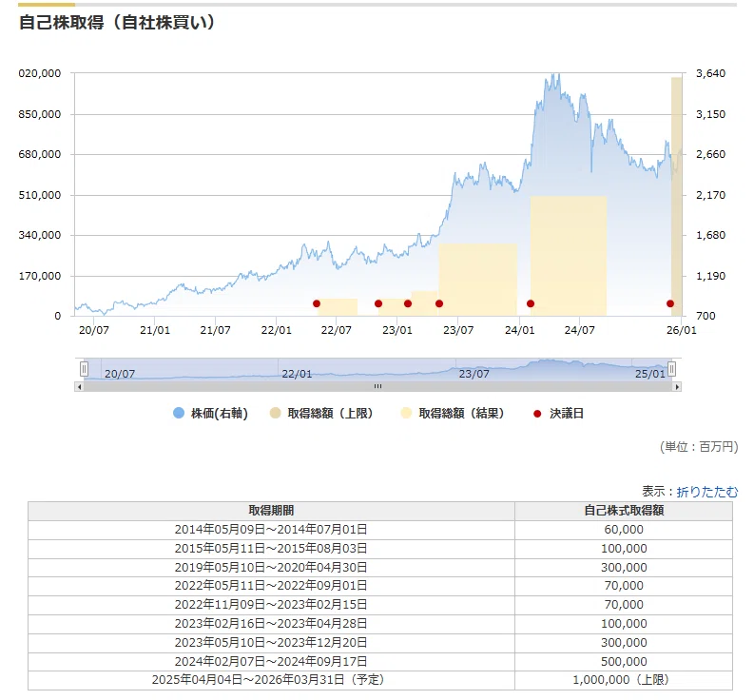Click the 60,000 amount cell
Image resolution: width=754 pixels, height=700 pixels.
click(x=624, y=530)
